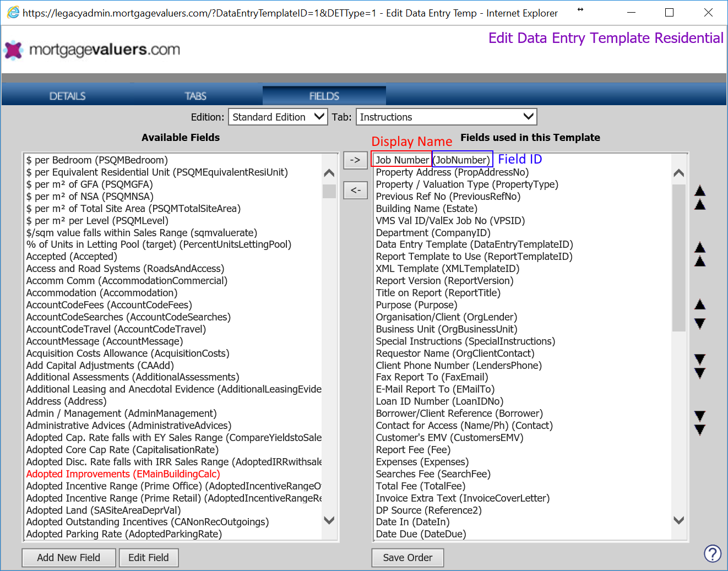Click the topmost double-up move-to-top arrows

[x=700, y=198]
